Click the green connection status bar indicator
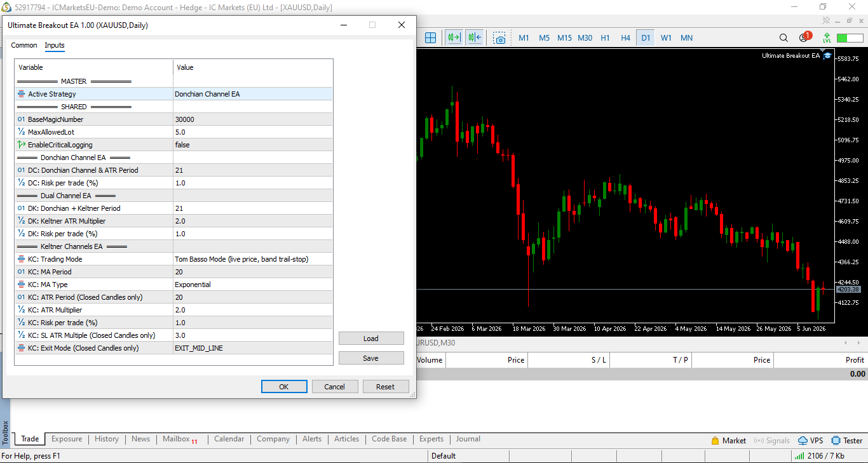This screenshot has width=868, height=463. (x=850, y=38)
